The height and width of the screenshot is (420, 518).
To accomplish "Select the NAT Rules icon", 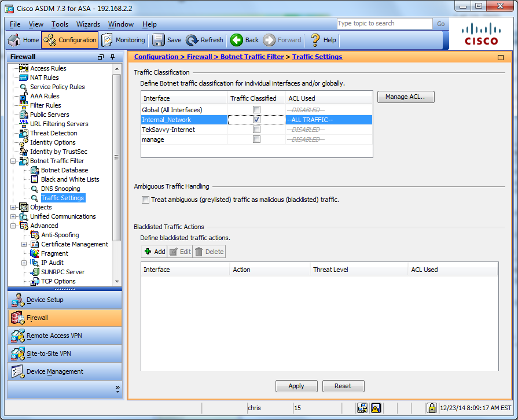I will point(24,78).
